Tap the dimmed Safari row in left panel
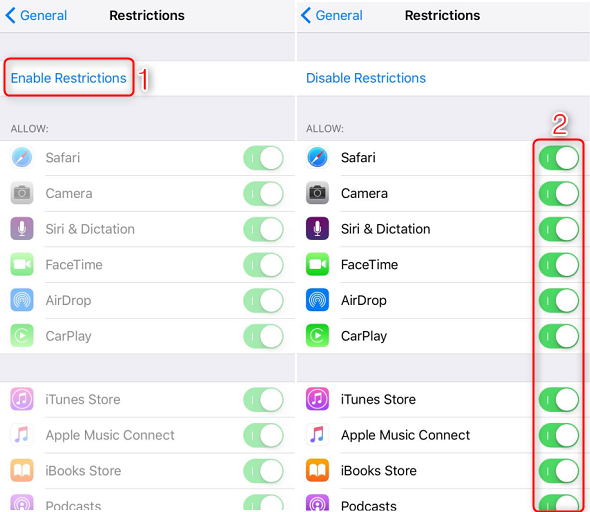Screen dimensions: 590x512 pyautogui.click(x=147, y=158)
